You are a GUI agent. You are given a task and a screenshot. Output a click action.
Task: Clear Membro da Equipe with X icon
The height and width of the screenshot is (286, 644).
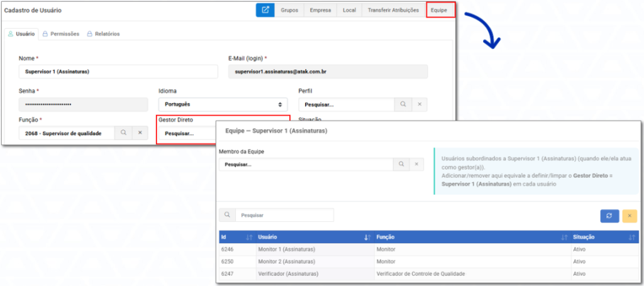tap(416, 164)
